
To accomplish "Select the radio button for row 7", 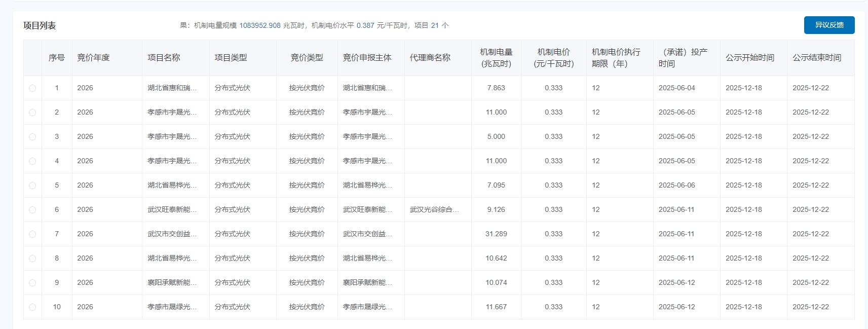I will [32, 234].
